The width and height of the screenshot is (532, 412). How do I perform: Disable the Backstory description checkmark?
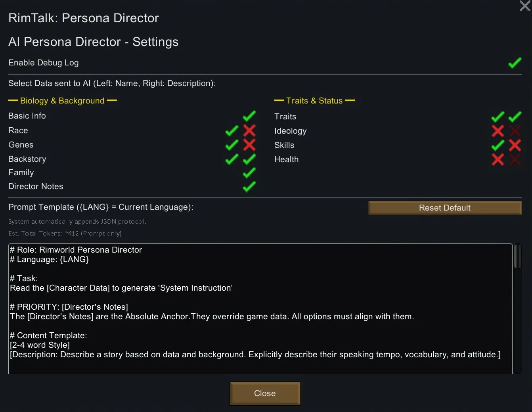[x=249, y=159]
